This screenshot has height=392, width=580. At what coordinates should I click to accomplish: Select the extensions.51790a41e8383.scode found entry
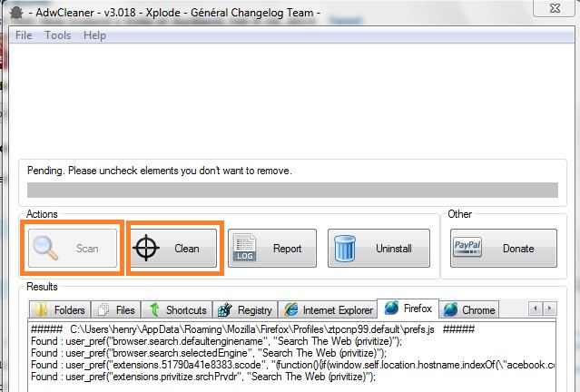[x=292, y=365]
